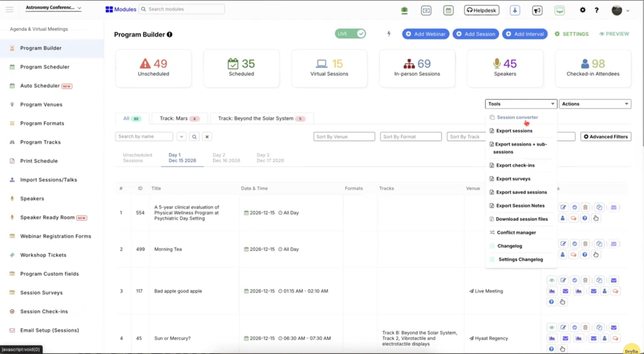The height and width of the screenshot is (354, 644).
Task: Select Export Session Notes from Tools menu
Action: (x=520, y=206)
